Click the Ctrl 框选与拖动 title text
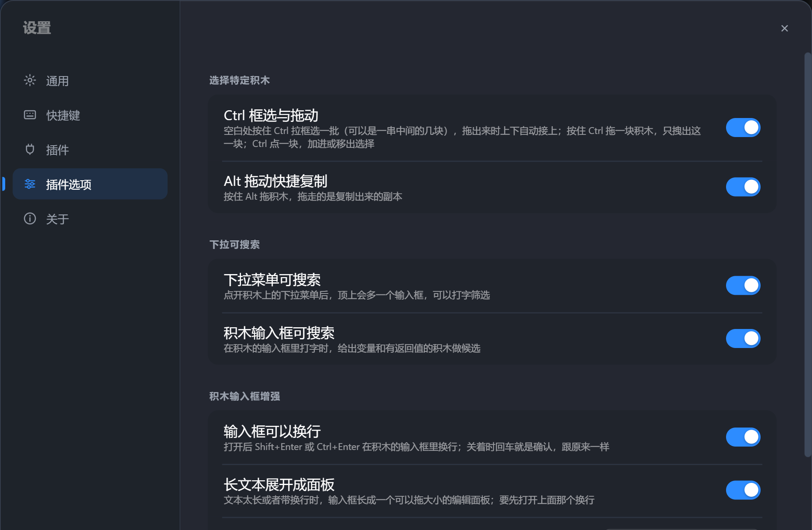This screenshot has width=812, height=530. 271,115
